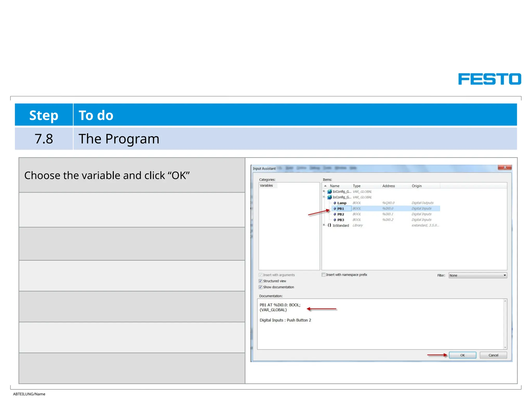Click the FESTO logo

click(x=490, y=79)
